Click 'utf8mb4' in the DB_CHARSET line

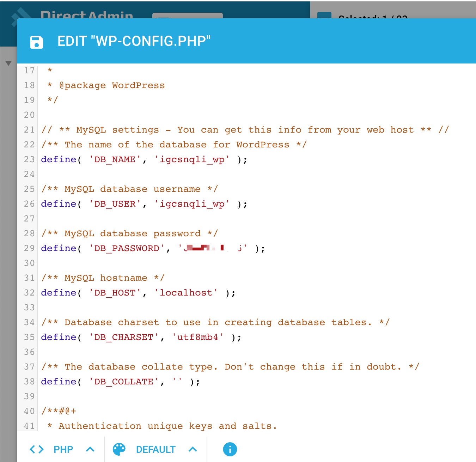[x=197, y=337]
